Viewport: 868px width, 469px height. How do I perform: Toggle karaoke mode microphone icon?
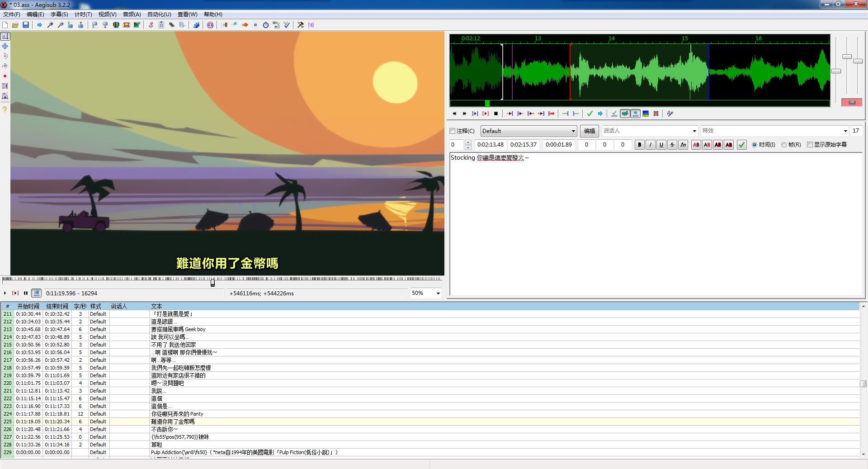point(670,114)
